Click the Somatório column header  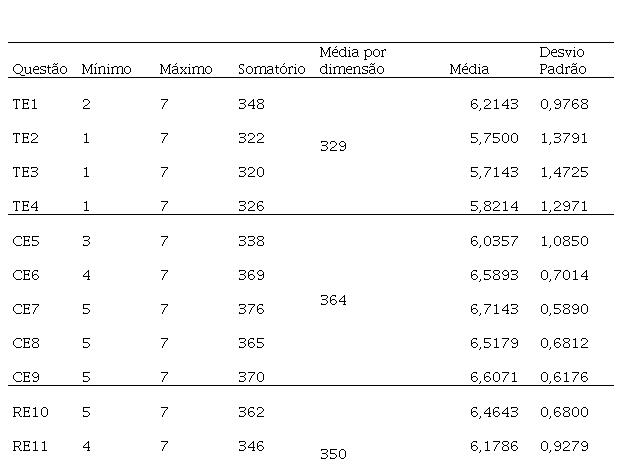click(272, 70)
